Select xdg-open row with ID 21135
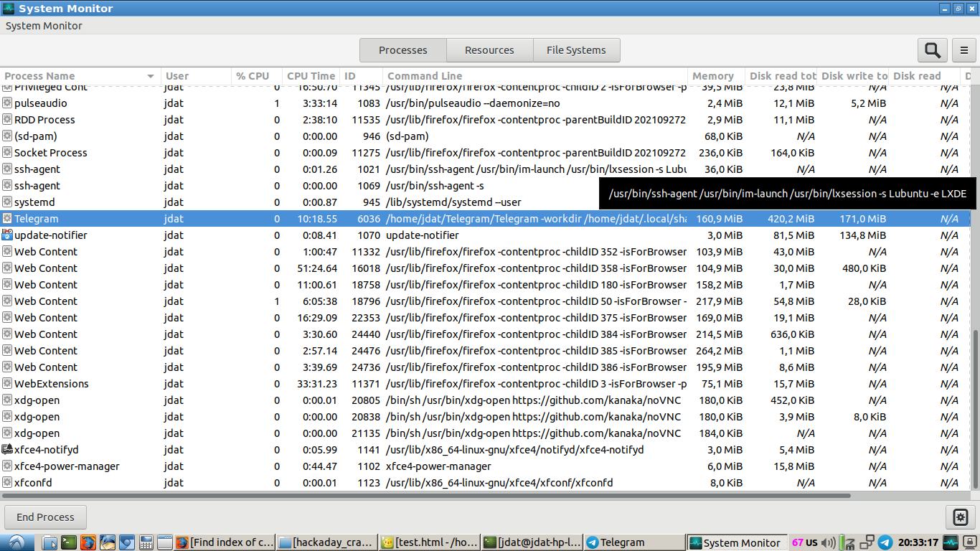 pos(485,433)
